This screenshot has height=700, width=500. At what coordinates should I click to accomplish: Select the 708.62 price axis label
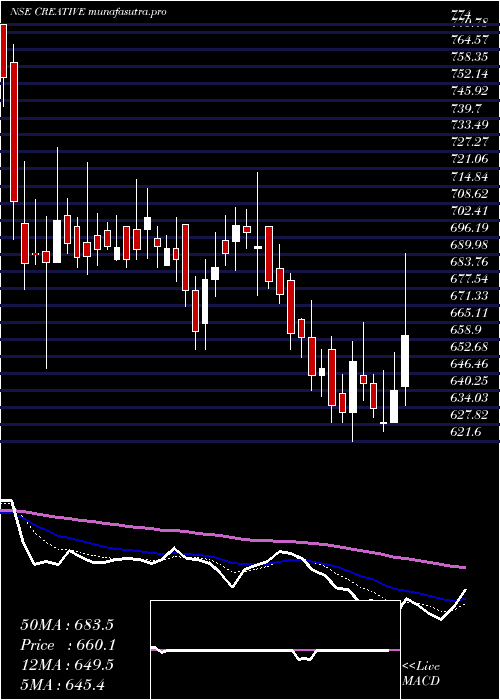470,193
